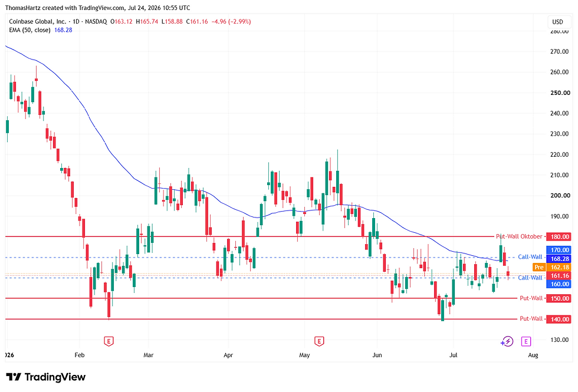Click the 260.00 price axis label
Viewport: 578px width, 392px height.
click(x=560, y=72)
